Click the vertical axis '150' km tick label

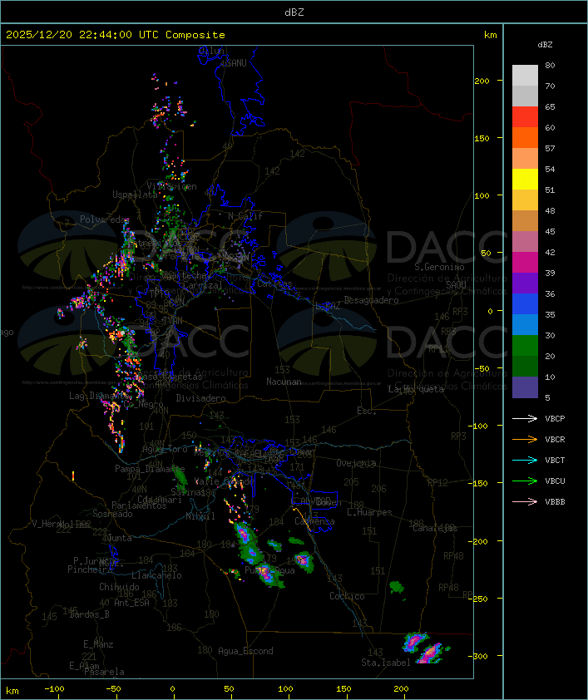[482, 138]
